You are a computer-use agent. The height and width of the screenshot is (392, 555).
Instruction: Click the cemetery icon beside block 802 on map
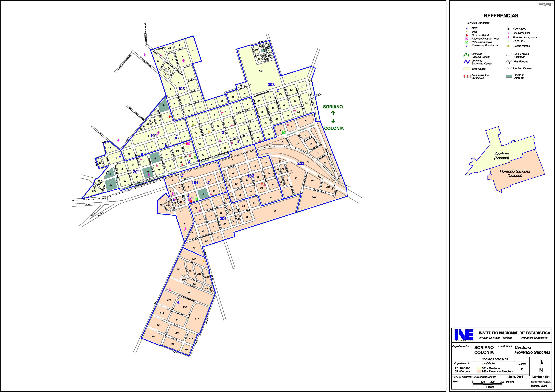click(x=95, y=188)
